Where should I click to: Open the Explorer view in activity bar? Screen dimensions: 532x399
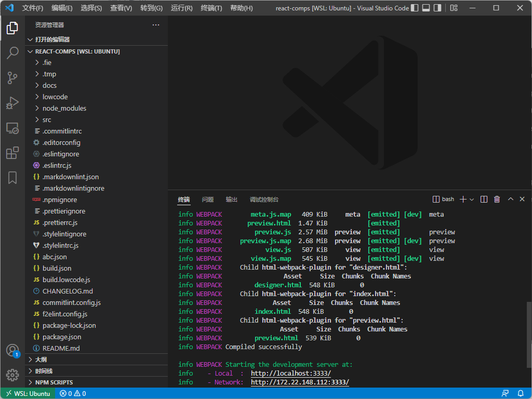pos(12,28)
